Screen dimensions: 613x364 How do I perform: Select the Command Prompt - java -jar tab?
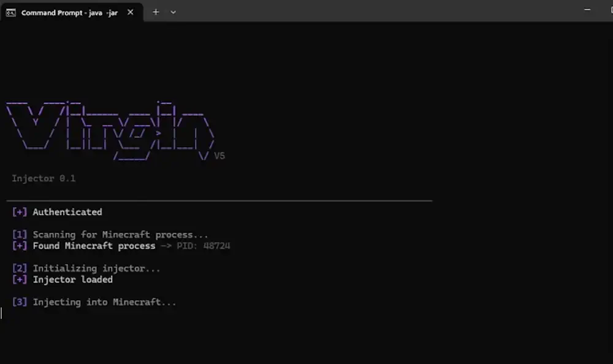(69, 12)
